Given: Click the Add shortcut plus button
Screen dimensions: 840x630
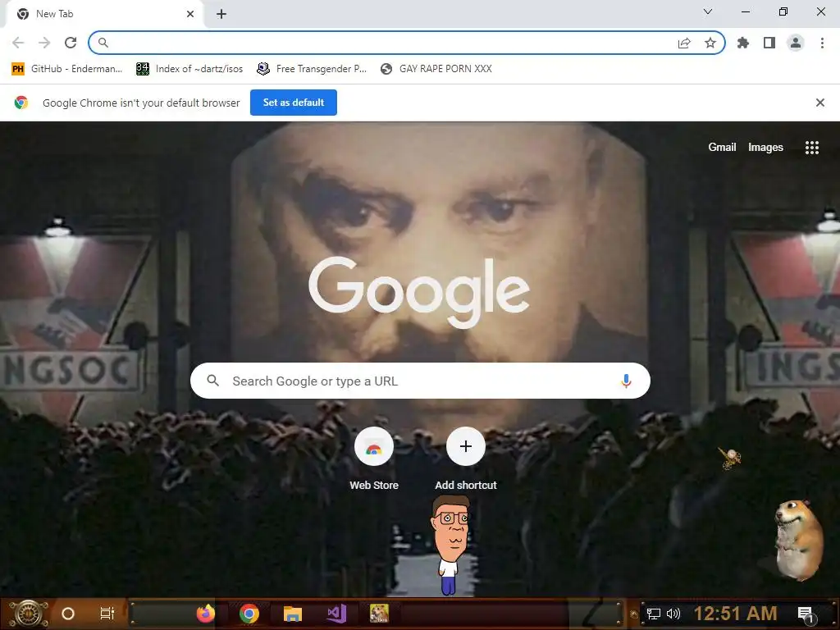Looking at the screenshot, I should point(466,446).
